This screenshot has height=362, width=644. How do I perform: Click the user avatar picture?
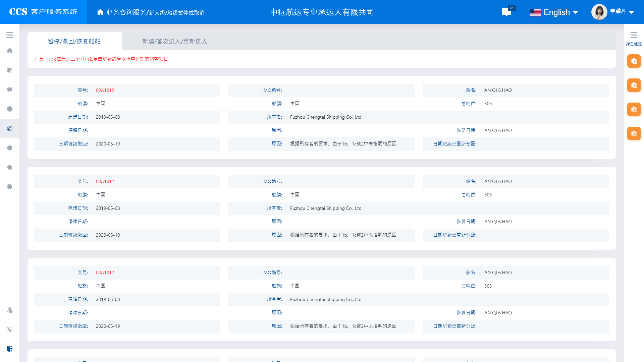599,12
